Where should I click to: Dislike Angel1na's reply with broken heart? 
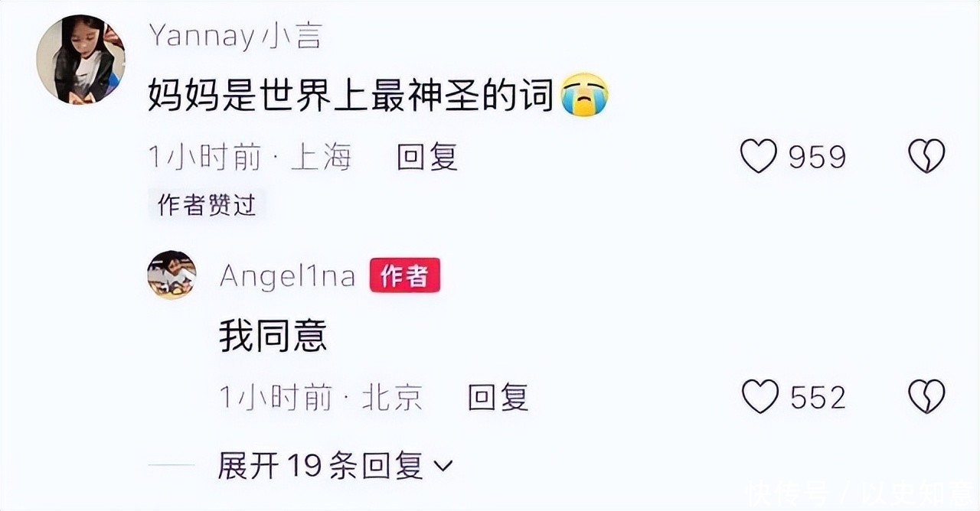pyautogui.click(x=926, y=397)
